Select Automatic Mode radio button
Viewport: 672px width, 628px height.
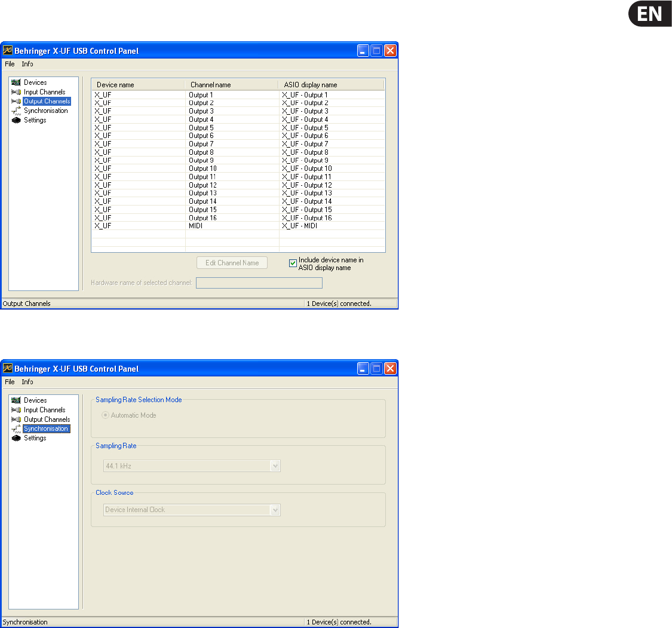coord(105,415)
